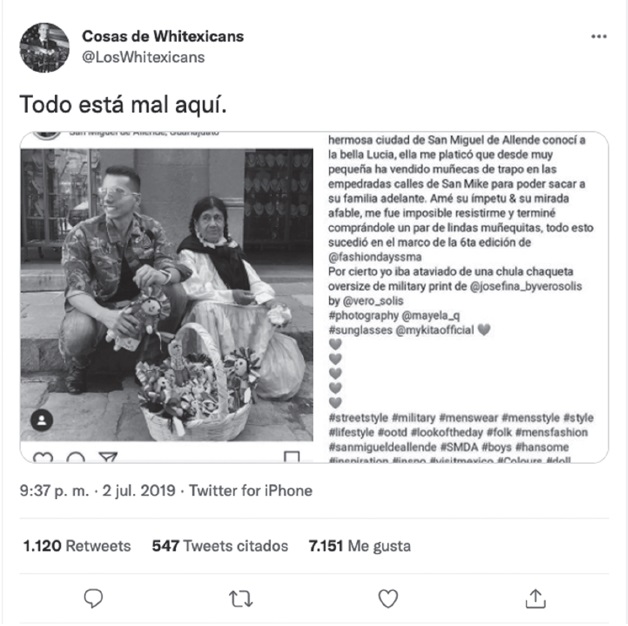
Task: View the 547 Tweets citados list
Action: click(220, 546)
